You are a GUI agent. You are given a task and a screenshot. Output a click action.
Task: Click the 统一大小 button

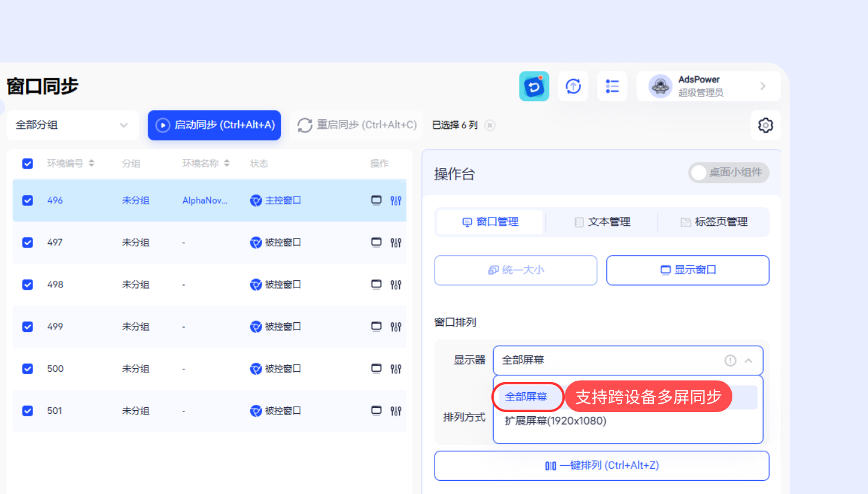coord(516,270)
